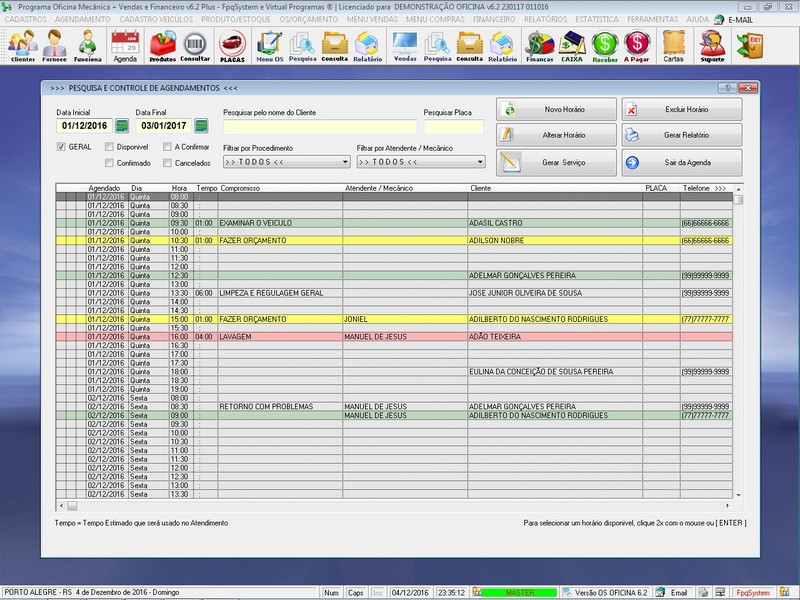
Task: Click the Gerar Relatório button
Action: (682, 135)
